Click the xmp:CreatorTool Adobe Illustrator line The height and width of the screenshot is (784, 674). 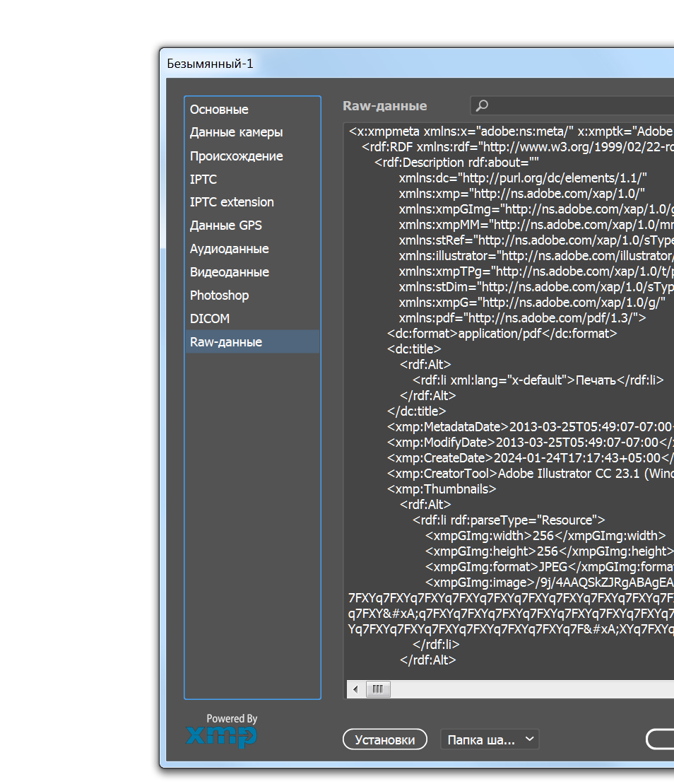(x=530, y=474)
